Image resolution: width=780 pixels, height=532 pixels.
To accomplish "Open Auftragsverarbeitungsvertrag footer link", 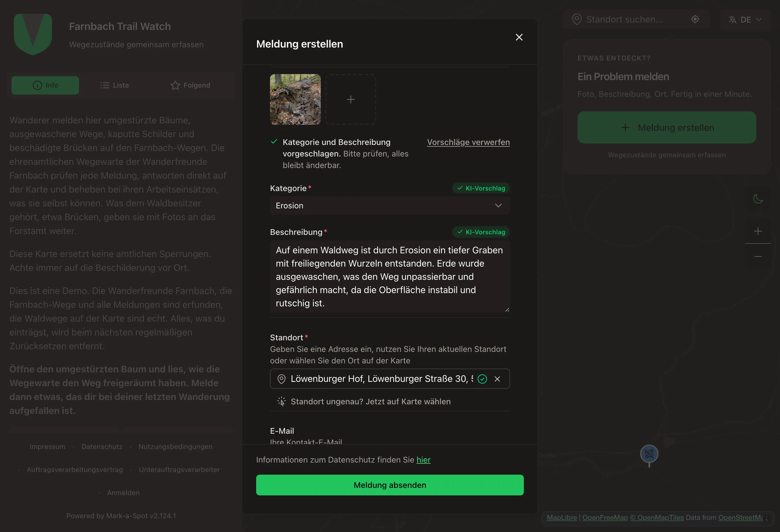I will tap(75, 470).
